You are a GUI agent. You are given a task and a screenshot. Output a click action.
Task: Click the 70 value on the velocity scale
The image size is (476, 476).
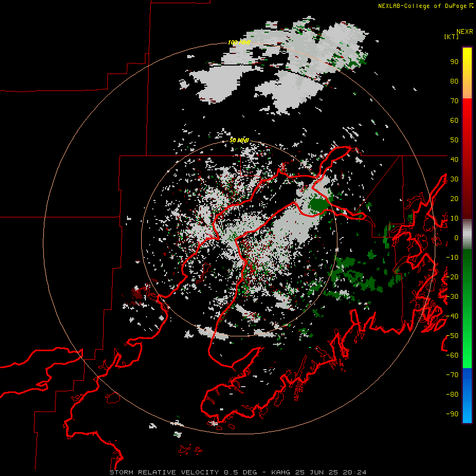pos(454,101)
